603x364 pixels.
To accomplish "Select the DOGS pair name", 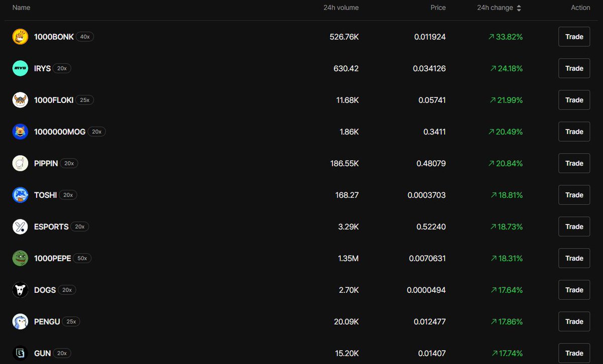I will point(45,290).
